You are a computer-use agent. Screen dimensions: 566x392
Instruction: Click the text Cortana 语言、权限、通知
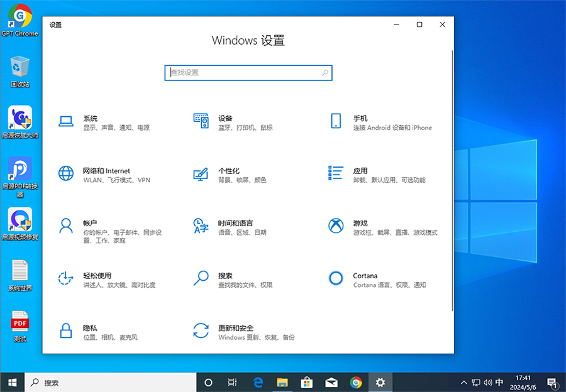[389, 285]
